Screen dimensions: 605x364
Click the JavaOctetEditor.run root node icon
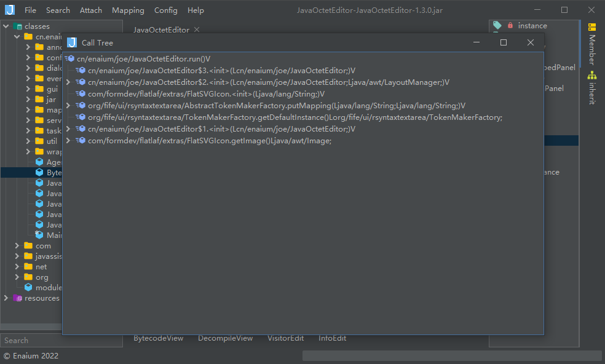coord(69,59)
